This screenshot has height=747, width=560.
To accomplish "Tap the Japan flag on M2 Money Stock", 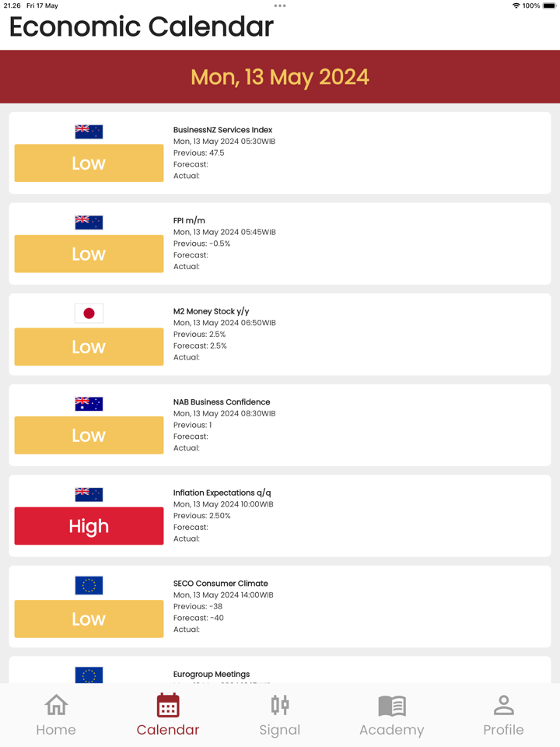I will 89,313.
